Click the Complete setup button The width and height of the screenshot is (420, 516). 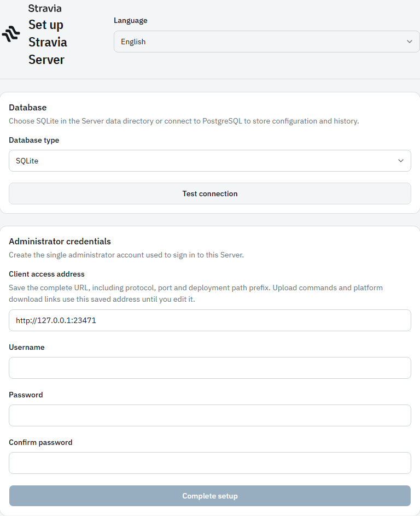[209, 496]
